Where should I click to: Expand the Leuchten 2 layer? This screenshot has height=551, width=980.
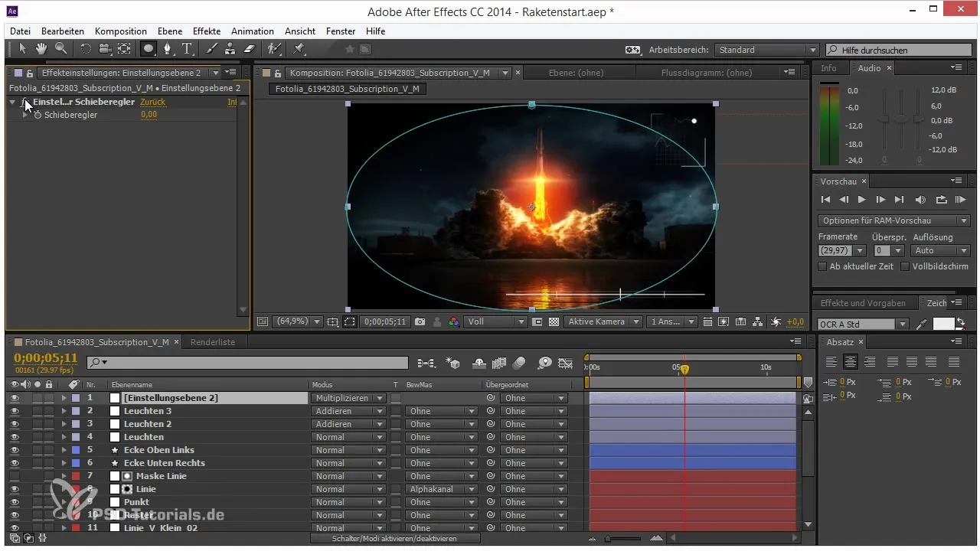(64, 424)
